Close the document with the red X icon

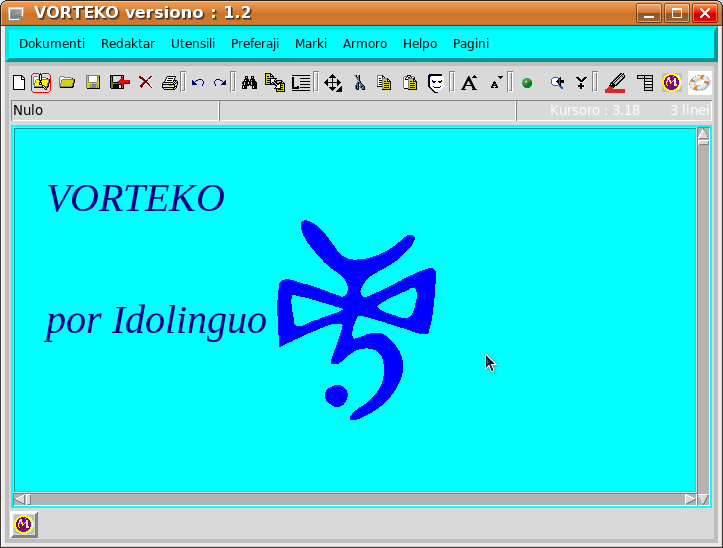click(146, 83)
